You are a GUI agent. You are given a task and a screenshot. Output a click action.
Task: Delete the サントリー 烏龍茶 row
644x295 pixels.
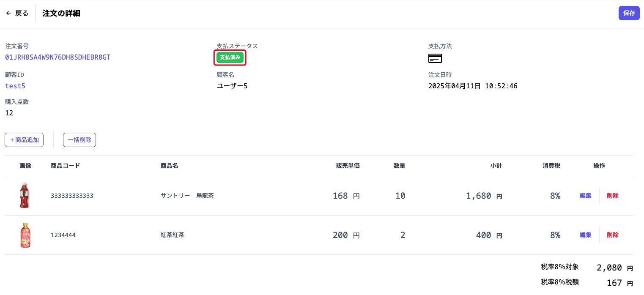tap(612, 196)
